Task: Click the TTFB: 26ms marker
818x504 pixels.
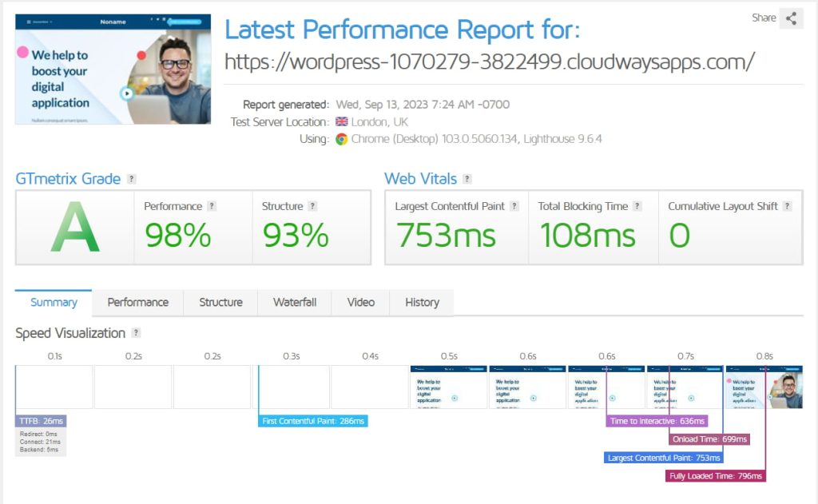Action: tap(41, 421)
